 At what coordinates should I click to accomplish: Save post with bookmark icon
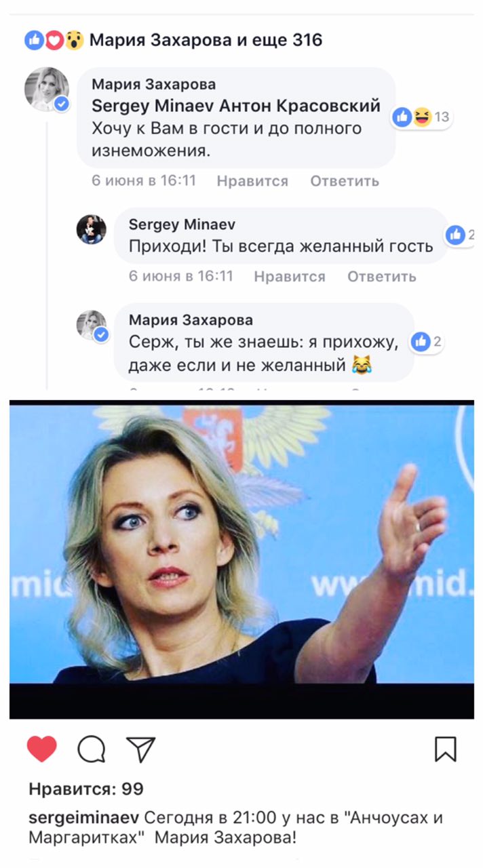tap(446, 749)
